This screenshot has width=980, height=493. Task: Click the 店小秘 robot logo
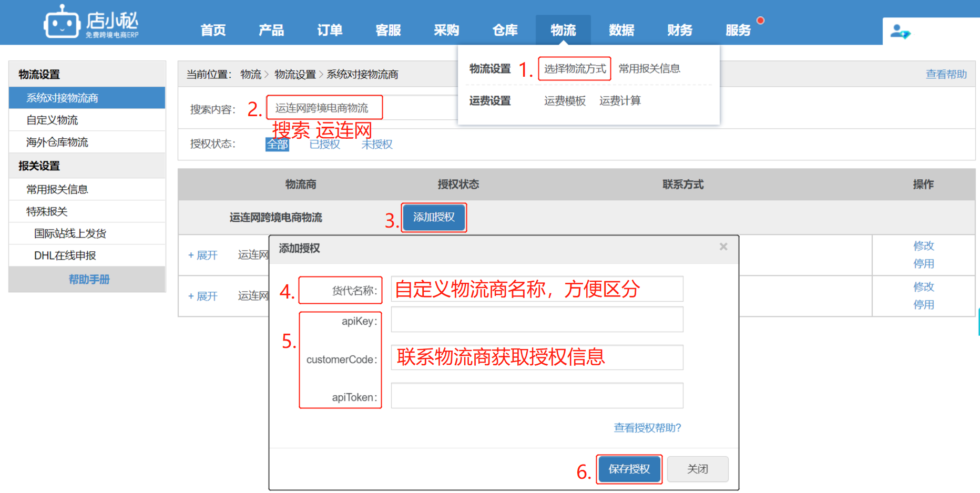click(91, 22)
